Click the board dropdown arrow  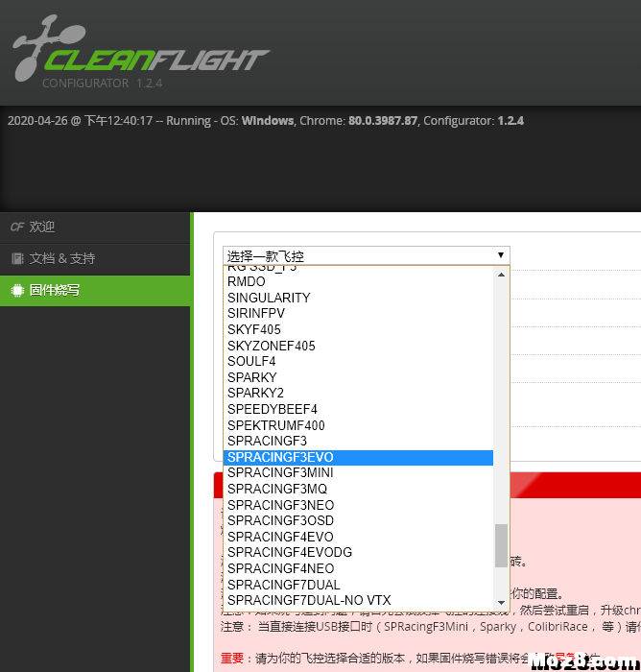click(x=501, y=255)
